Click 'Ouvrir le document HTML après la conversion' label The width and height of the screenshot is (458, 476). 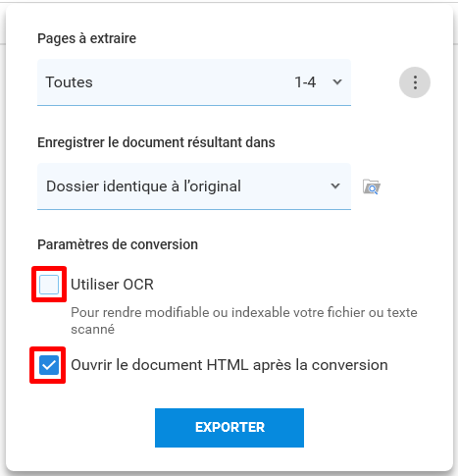(x=229, y=365)
